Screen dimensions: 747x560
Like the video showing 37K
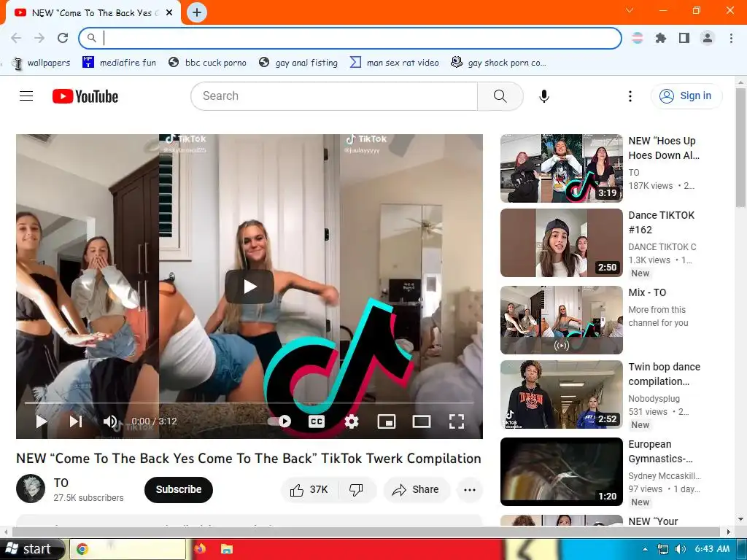tap(309, 489)
